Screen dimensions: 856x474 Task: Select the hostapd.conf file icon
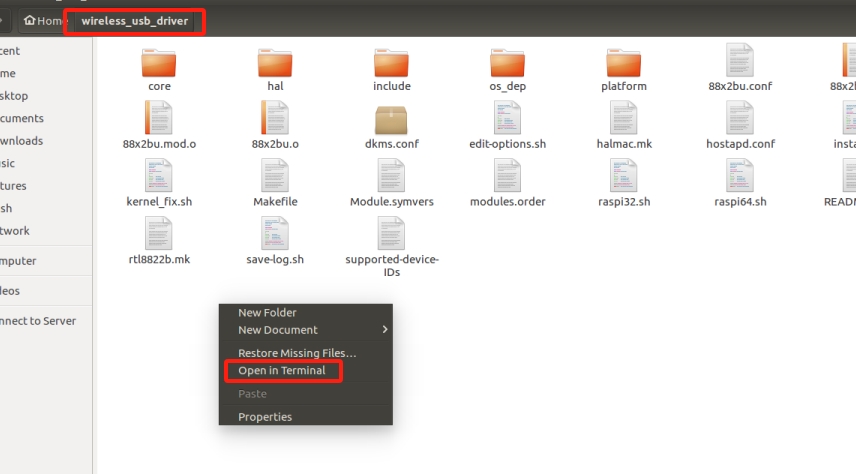[740, 120]
